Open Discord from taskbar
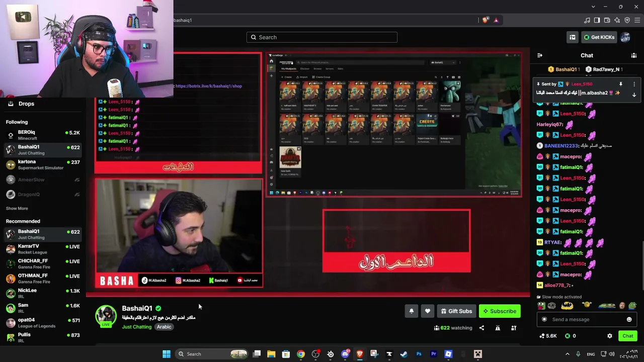 [345, 354]
